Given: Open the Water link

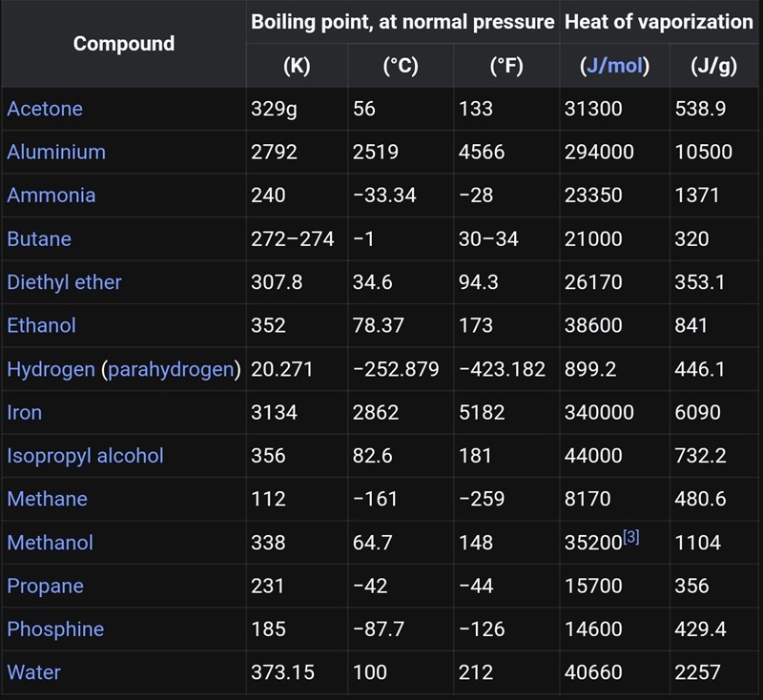Looking at the screenshot, I should click(33, 672).
